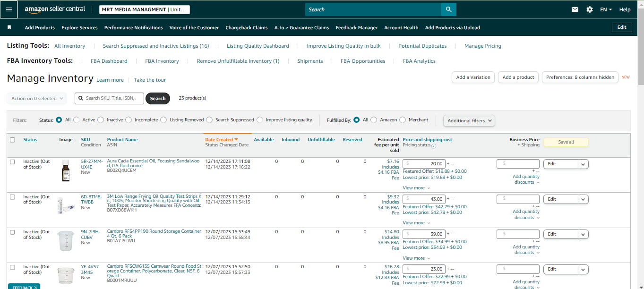
Task: Open Remove Unfulfillable Inventory (1)
Action: (238, 61)
